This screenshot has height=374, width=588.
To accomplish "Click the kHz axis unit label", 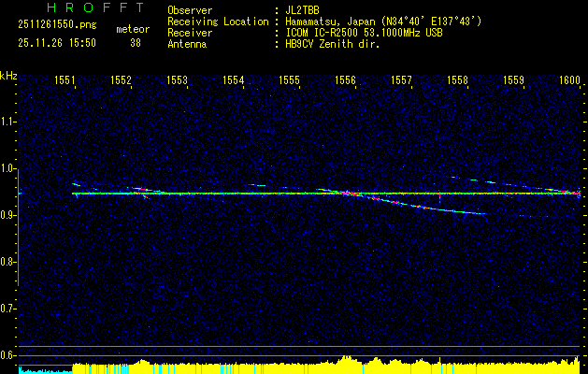I will pyautogui.click(x=8, y=75).
